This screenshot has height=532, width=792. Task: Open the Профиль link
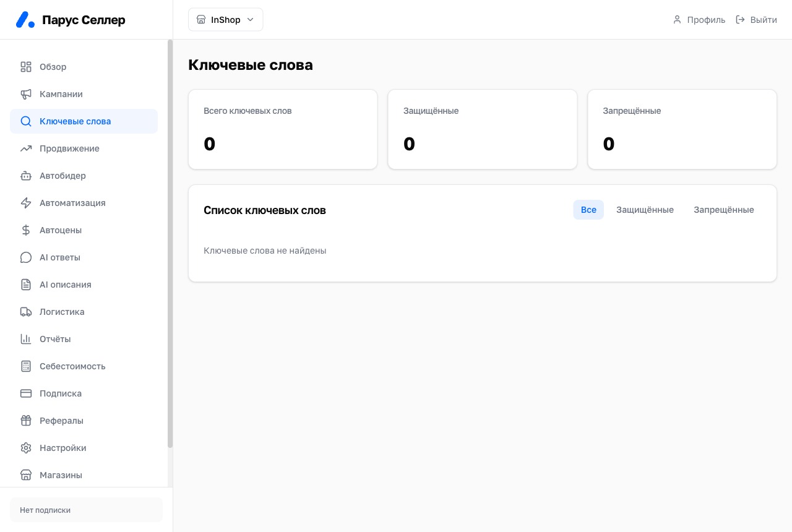click(699, 20)
